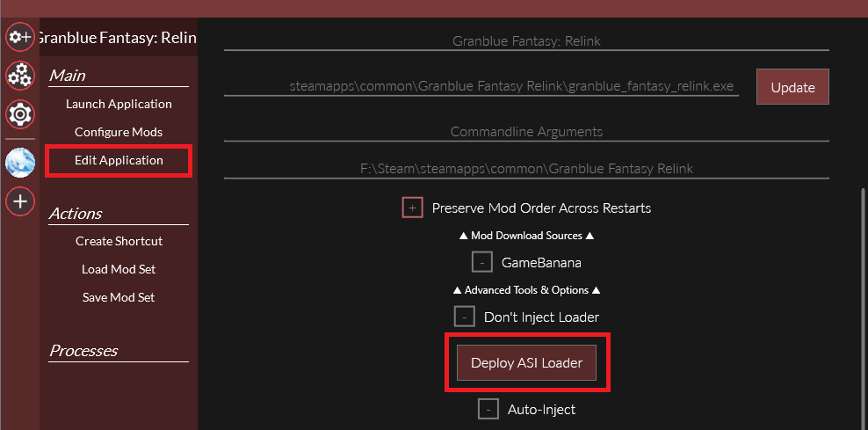Toggle Preserve Mod Order Across Restarts checkbox
The height and width of the screenshot is (430, 868).
412,208
